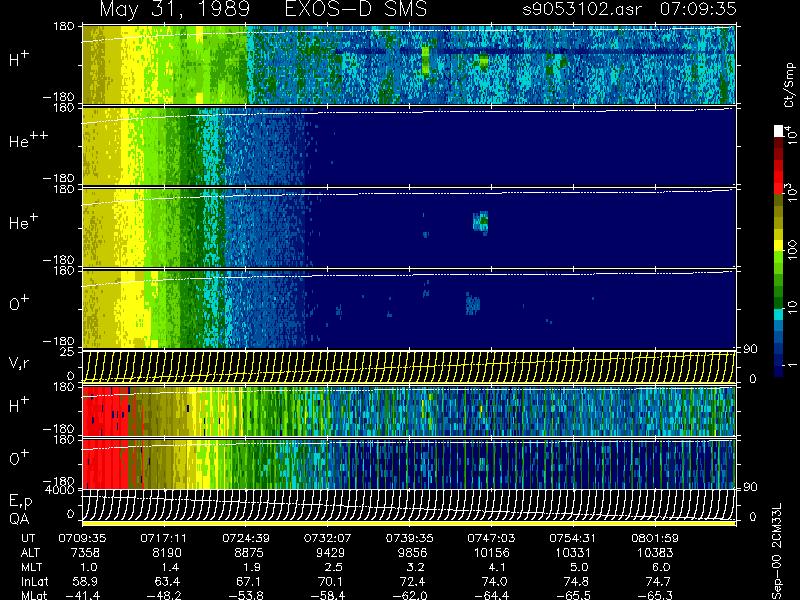Click the bright He+ spot near 0747

coord(481,222)
